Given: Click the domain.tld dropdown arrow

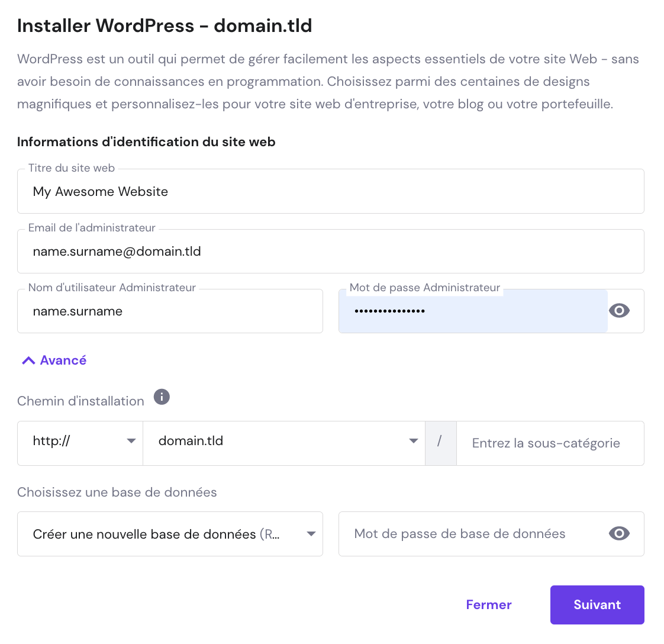Looking at the screenshot, I should coord(412,440).
